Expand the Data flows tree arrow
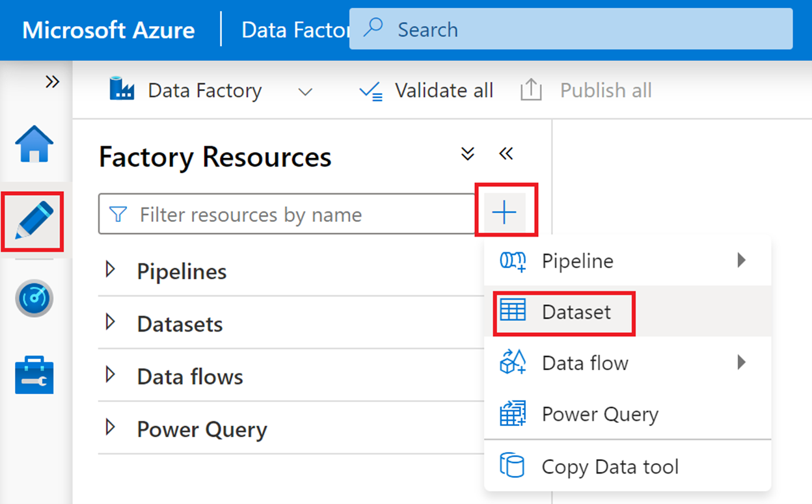Image resolution: width=812 pixels, height=504 pixels. pyautogui.click(x=110, y=375)
